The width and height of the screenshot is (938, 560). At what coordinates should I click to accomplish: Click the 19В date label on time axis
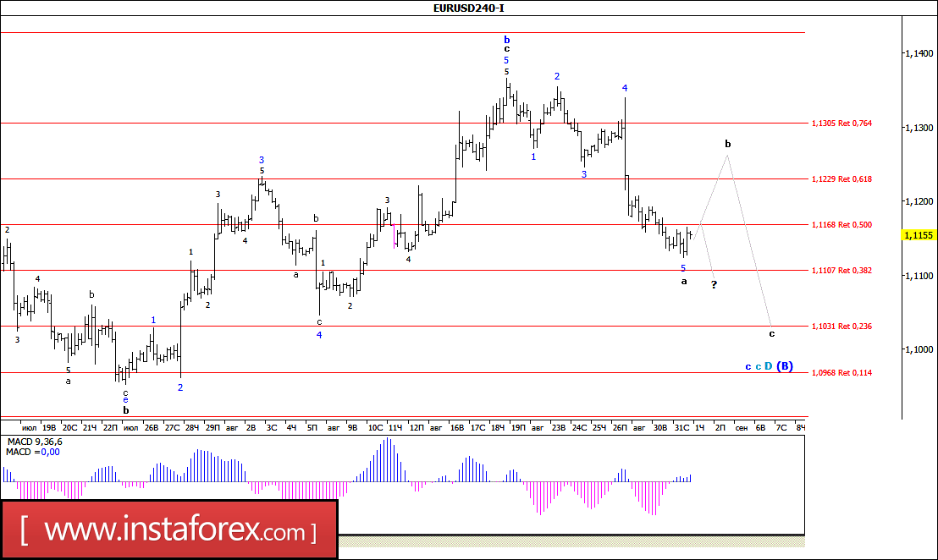[49, 428]
